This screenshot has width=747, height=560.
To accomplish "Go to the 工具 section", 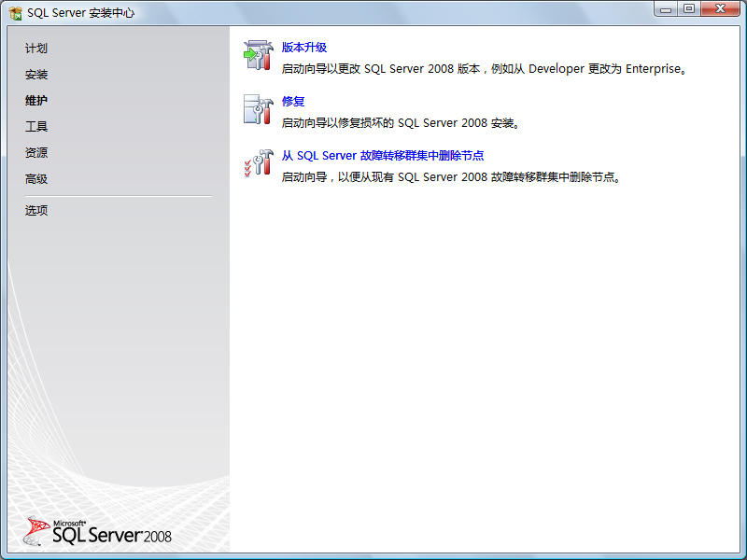I will 36,127.
